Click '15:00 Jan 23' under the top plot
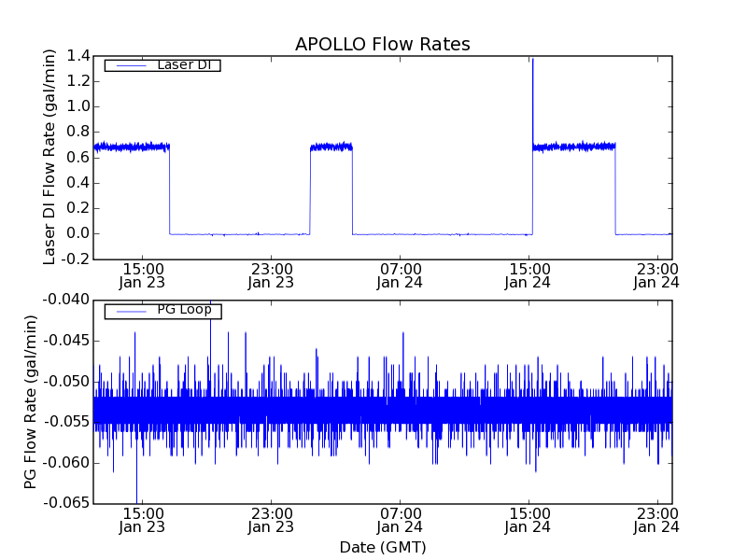 click(x=142, y=276)
